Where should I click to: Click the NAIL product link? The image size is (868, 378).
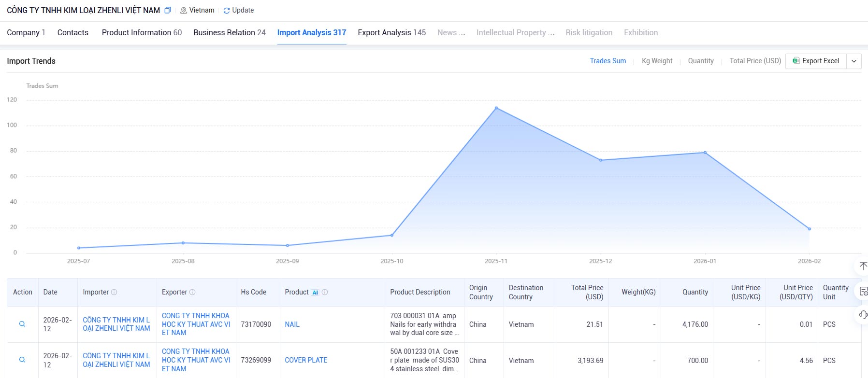pos(292,324)
